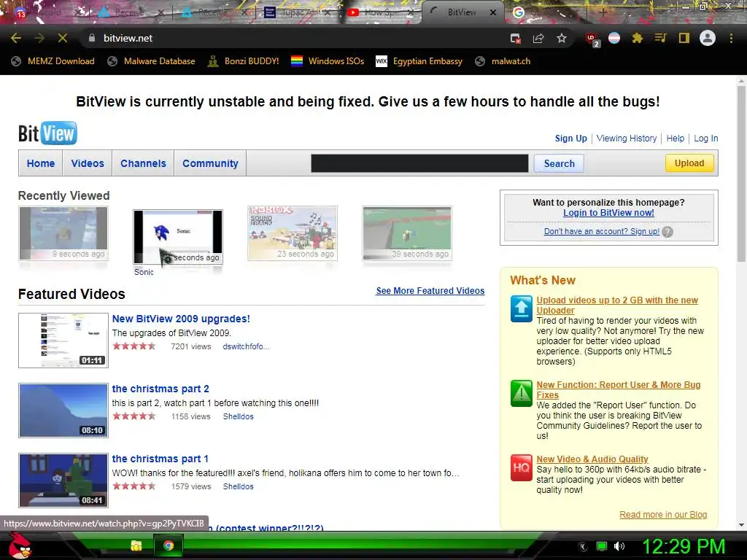The image size is (747, 560).
Task: Click the question mark help icon
Action: click(667, 232)
